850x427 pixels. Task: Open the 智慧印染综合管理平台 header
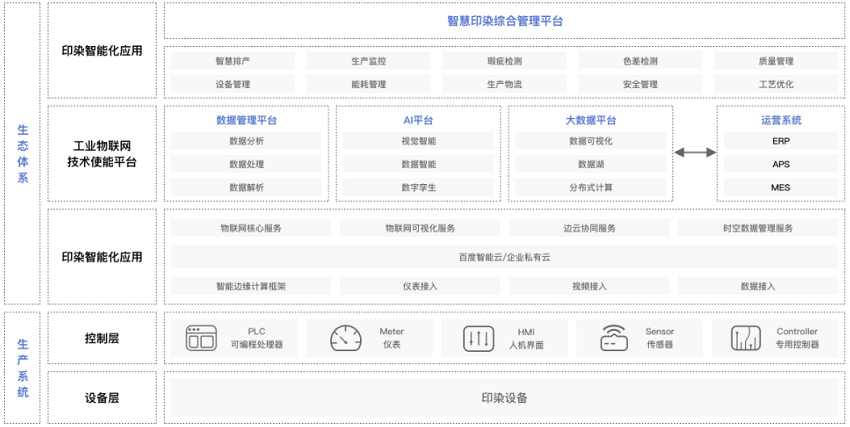tap(504, 21)
